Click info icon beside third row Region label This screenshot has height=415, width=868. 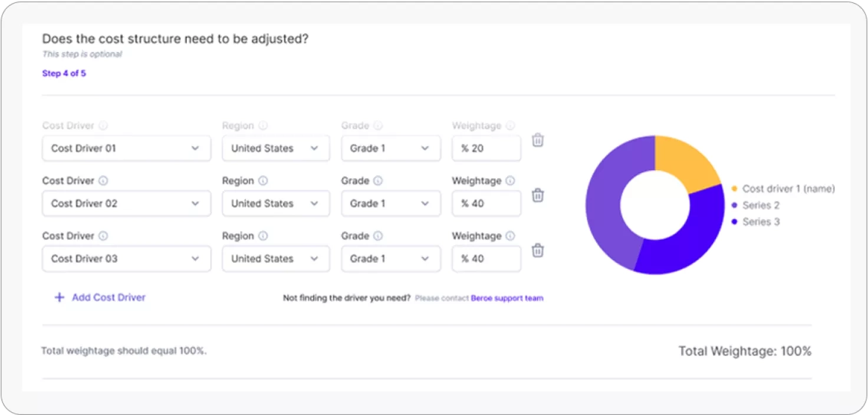pos(263,236)
